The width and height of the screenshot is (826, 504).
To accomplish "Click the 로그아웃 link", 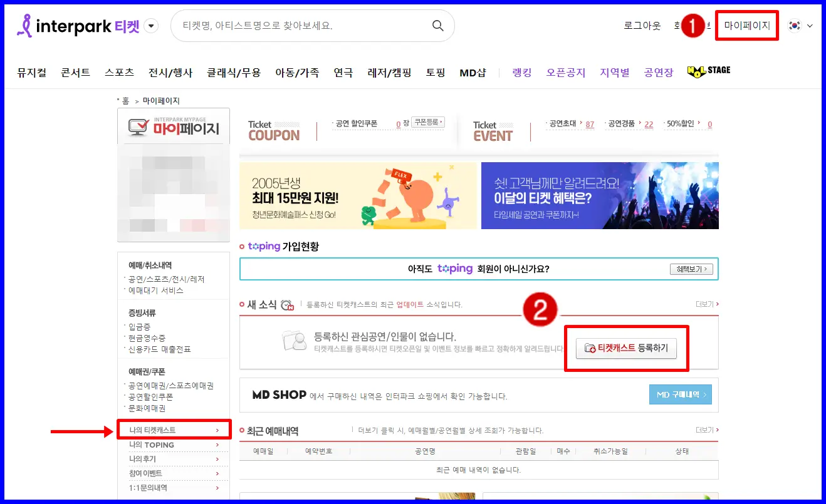I will point(642,26).
